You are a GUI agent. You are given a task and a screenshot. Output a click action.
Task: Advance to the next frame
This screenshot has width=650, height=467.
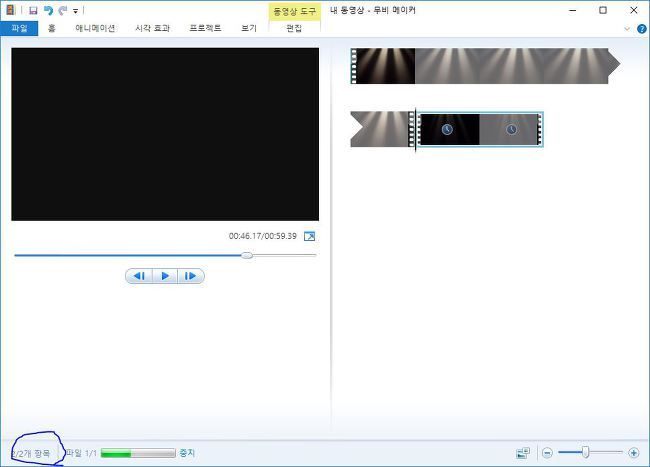coord(191,276)
